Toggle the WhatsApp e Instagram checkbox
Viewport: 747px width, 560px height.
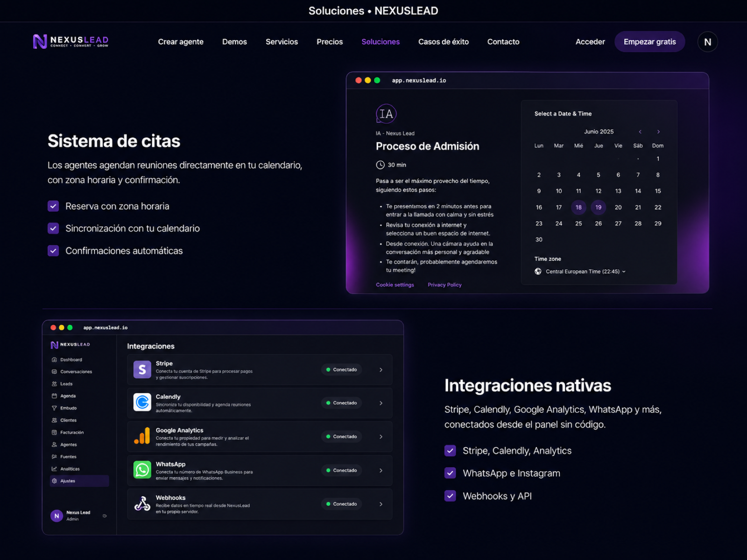[x=450, y=473]
